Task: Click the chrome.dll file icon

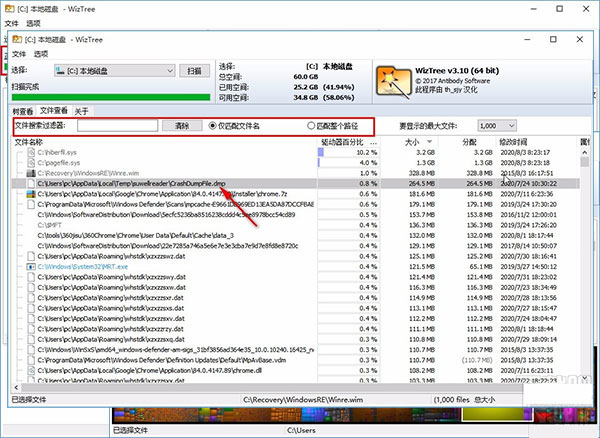Action: [x=31, y=370]
